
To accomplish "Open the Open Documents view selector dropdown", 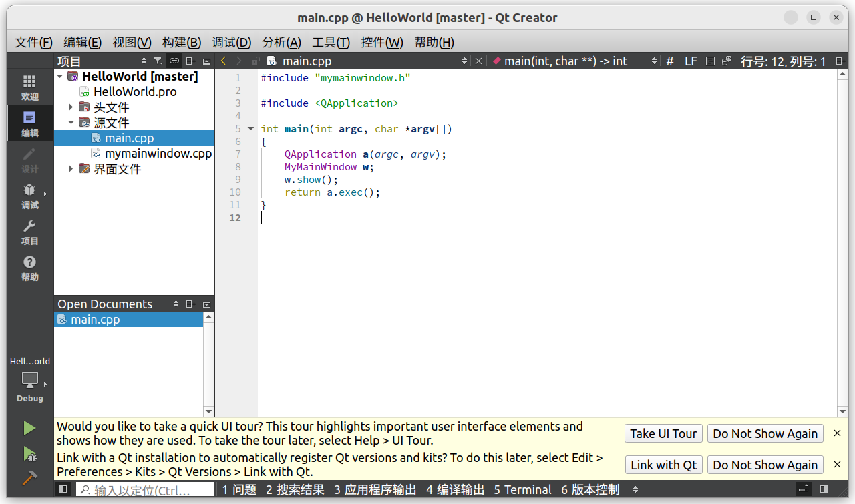I will click(118, 304).
